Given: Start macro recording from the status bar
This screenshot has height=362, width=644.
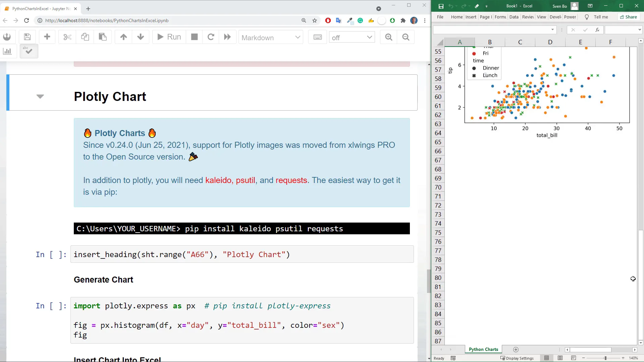Looking at the screenshot, I should click(453, 358).
